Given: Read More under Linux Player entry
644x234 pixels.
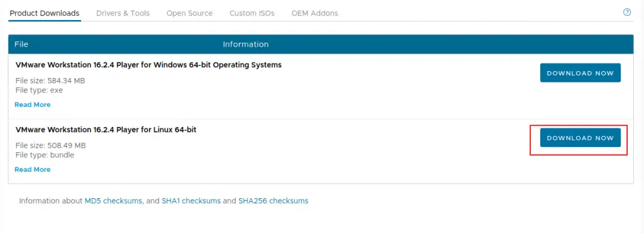Looking at the screenshot, I should coord(33,170).
